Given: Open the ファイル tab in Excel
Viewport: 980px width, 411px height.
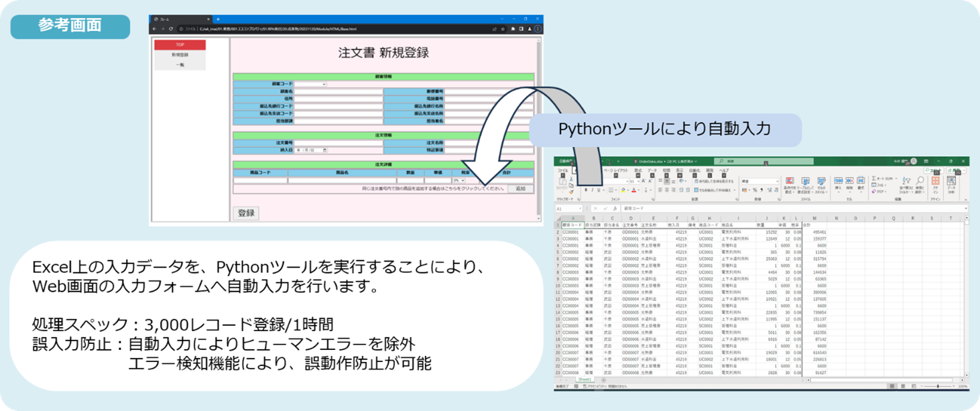Looking at the screenshot, I should point(563,171).
